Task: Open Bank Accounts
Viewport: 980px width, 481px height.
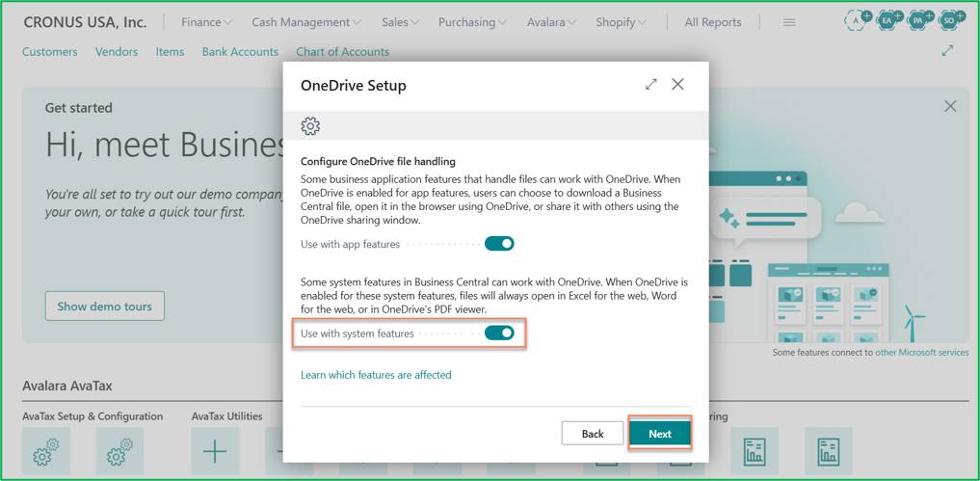Action: (x=240, y=52)
